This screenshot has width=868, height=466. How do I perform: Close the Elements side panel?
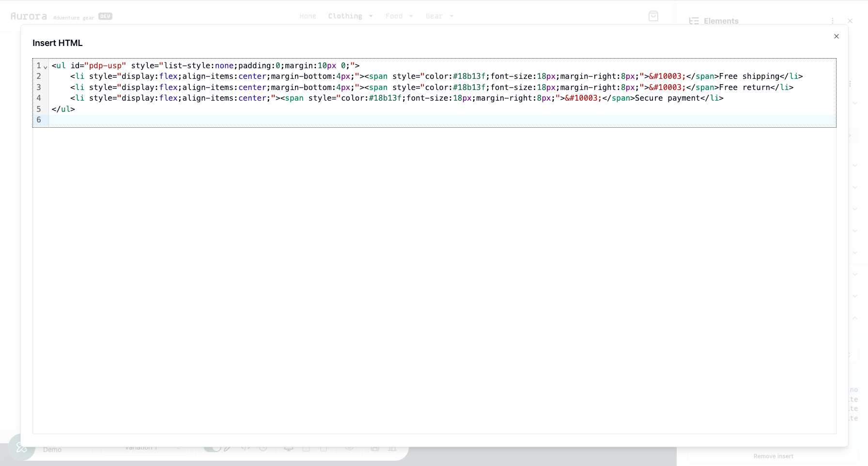point(850,21)
